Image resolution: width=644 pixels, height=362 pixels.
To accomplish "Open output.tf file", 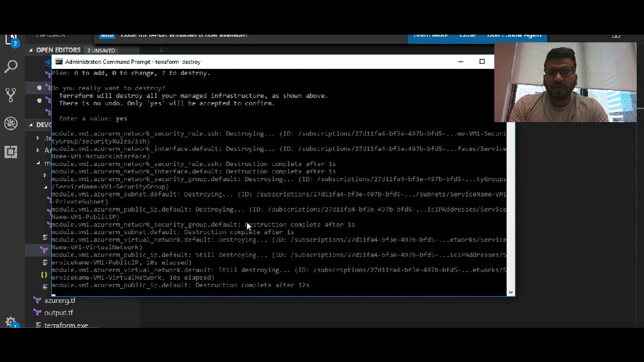I will pyautogui.click(x=58, y=313).
